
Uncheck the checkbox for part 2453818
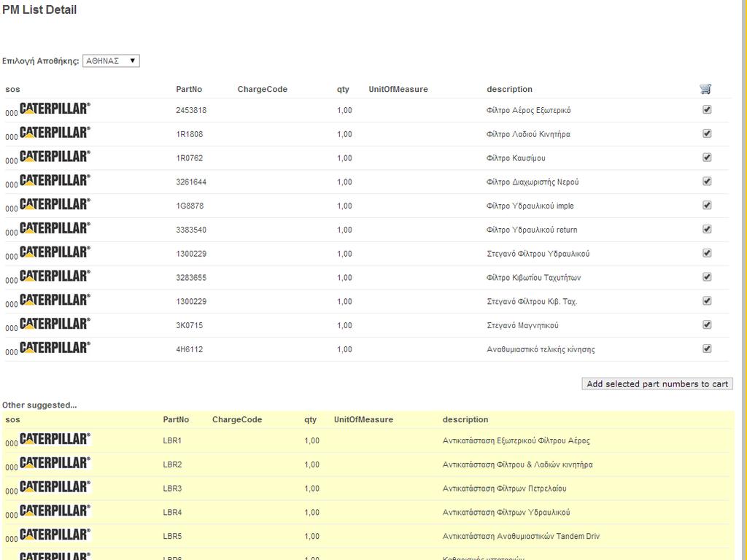[707, 109]
